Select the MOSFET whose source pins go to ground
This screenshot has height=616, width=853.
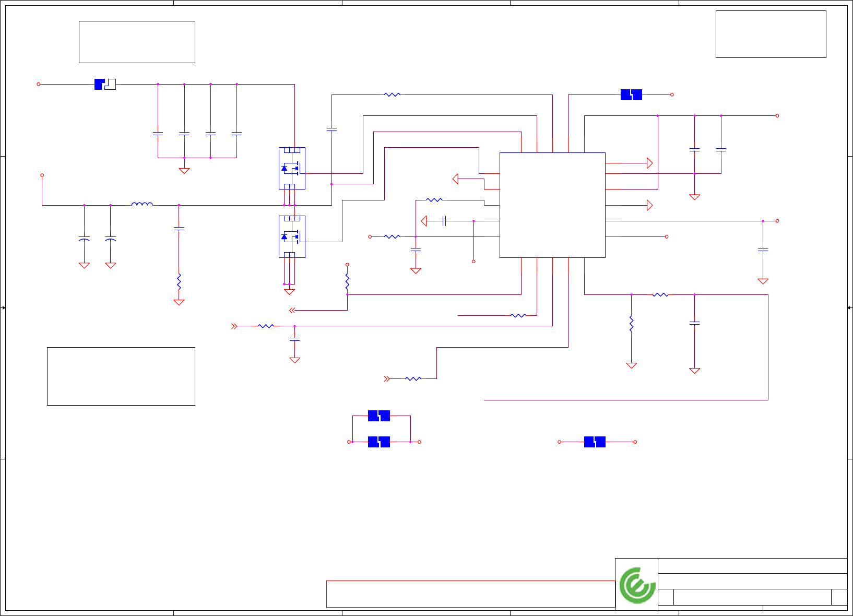[x=292, y=236]
